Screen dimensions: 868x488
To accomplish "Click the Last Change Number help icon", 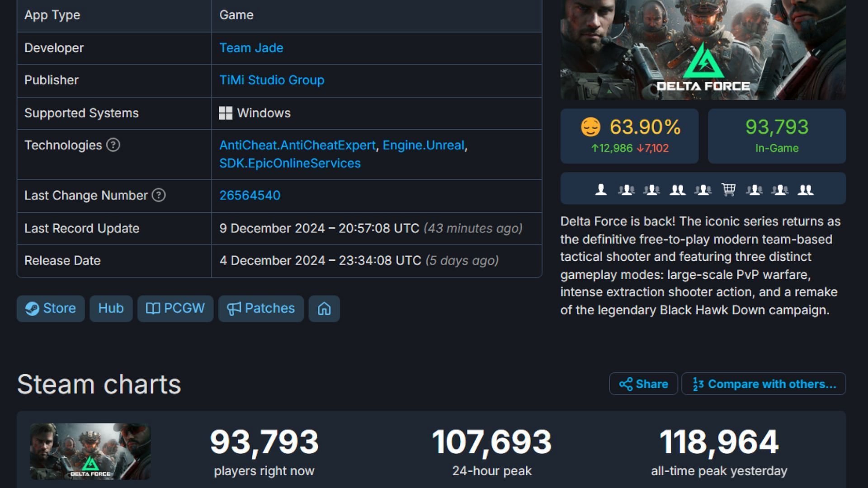I will coord(159,195).
